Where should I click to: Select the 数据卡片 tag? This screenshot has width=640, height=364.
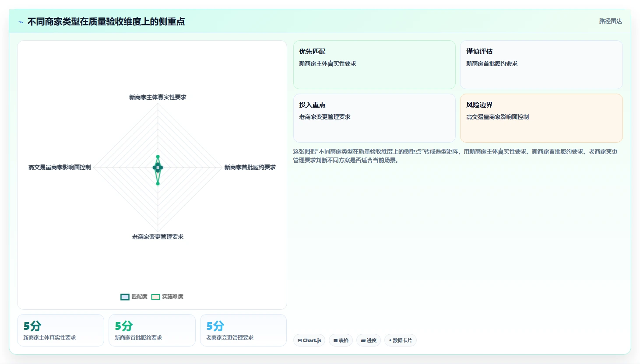tap(400, 340)
